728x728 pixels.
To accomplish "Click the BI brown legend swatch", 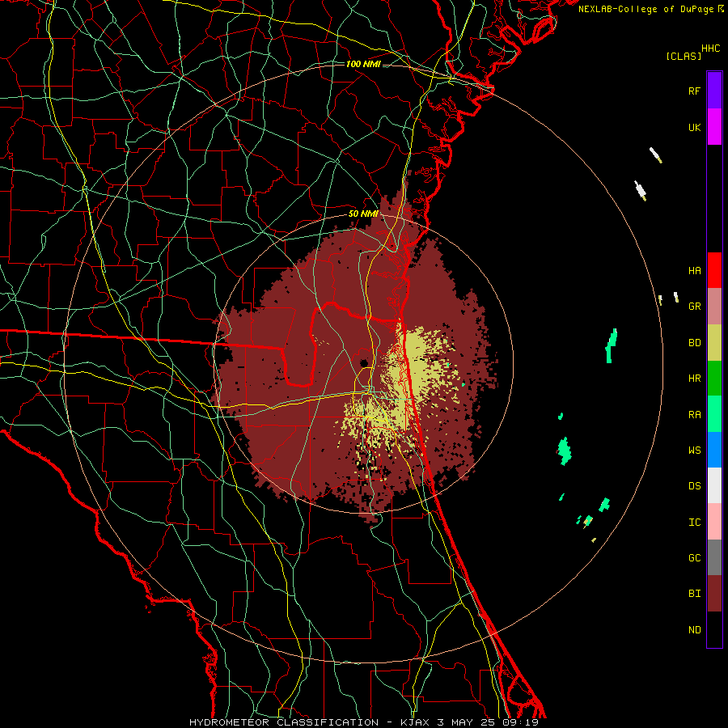I will tap(714, 594).
